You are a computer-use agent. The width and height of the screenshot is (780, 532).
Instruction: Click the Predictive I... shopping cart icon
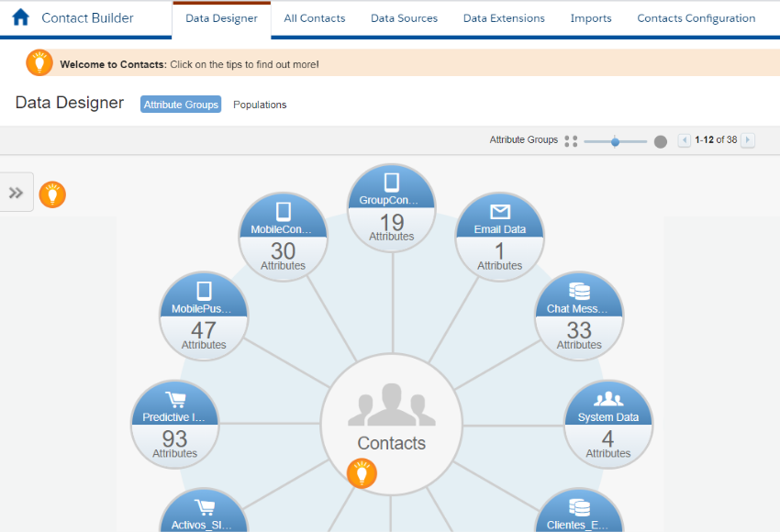click(175, 400)
